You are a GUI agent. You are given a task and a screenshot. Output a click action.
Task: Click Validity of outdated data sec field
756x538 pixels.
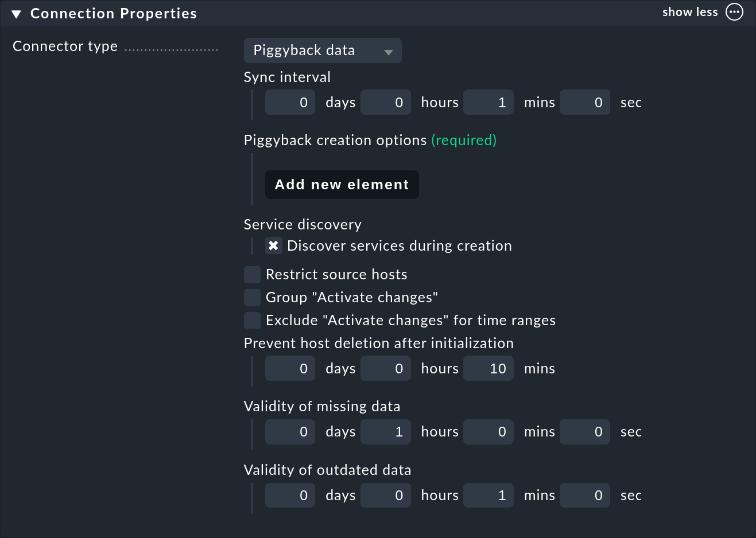click(585, 495)
